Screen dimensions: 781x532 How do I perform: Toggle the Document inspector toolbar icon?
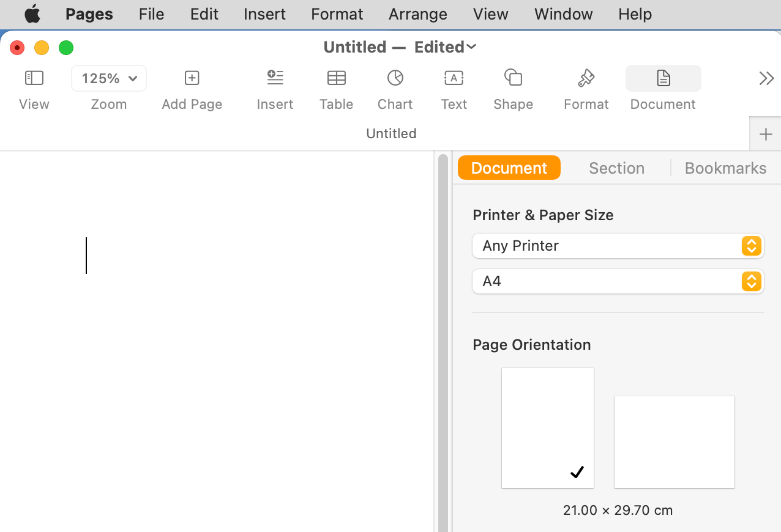tap(663, 78)
